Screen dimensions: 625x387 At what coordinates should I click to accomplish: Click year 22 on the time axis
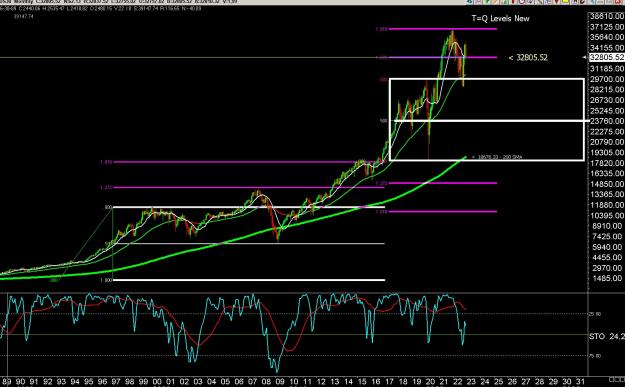[x=458, y=381]
